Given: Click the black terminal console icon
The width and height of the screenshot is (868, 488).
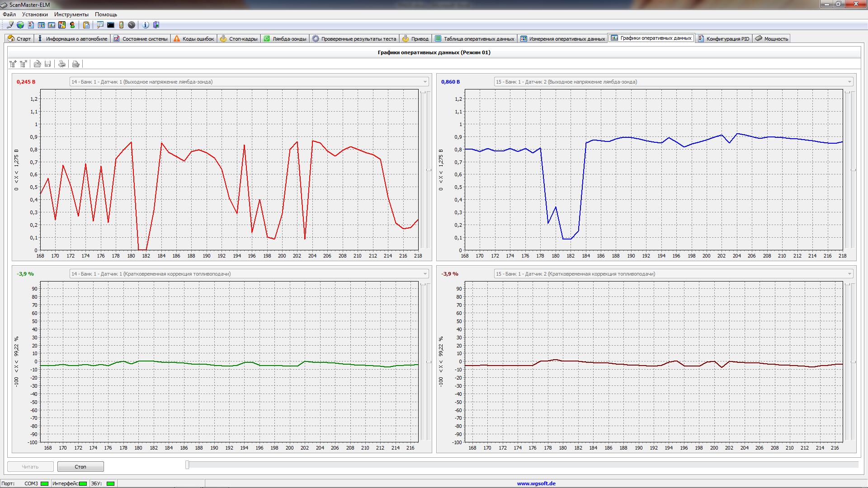Looking at the screenshot, I should (x=111, y=25).
